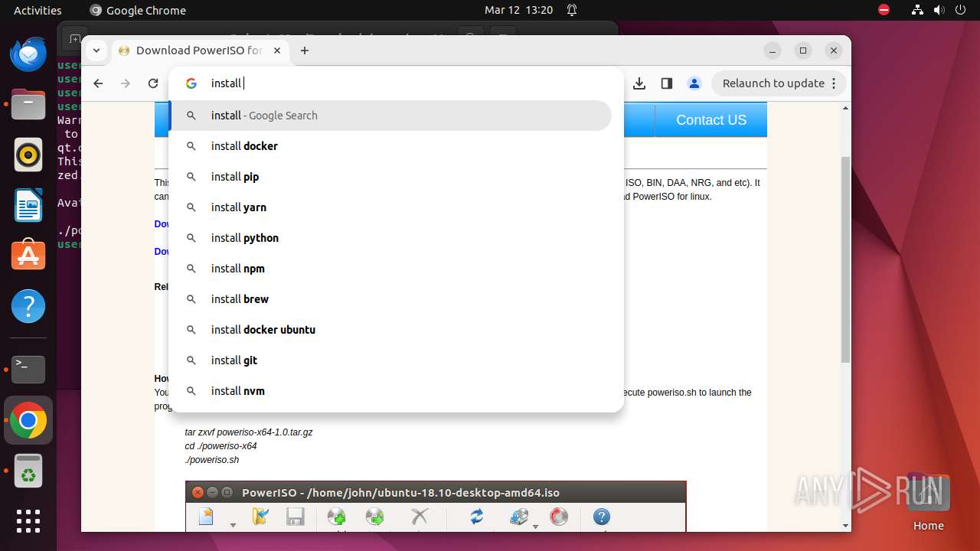Click the 'cd ./poweriso-x64' command text
Image resolution: width=980 pixels, height=551 pixels.
(x=220, y=446)
